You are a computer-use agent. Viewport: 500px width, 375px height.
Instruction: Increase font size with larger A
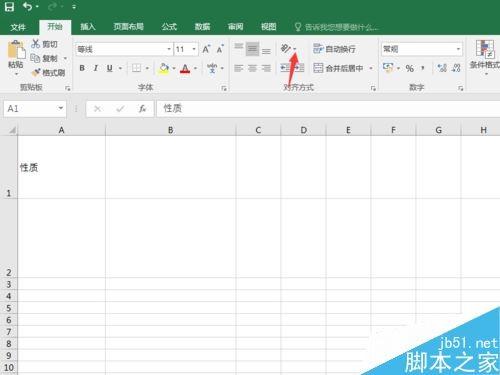click(206, 49)
